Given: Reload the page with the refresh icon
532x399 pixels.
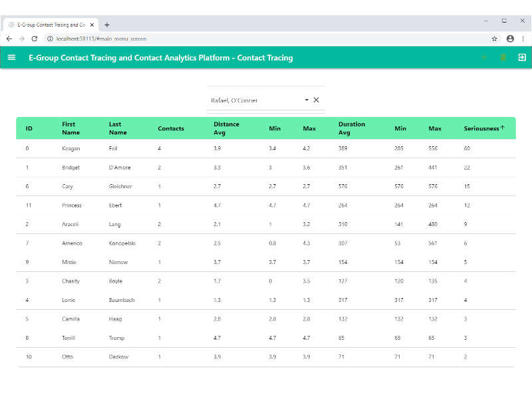Looking at the screenshot, I should point(35,39).
